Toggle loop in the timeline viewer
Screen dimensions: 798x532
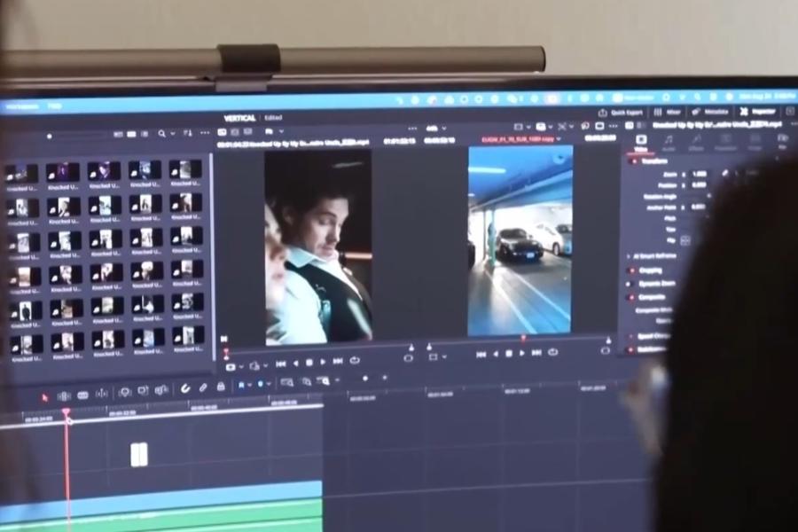[552, 352]
